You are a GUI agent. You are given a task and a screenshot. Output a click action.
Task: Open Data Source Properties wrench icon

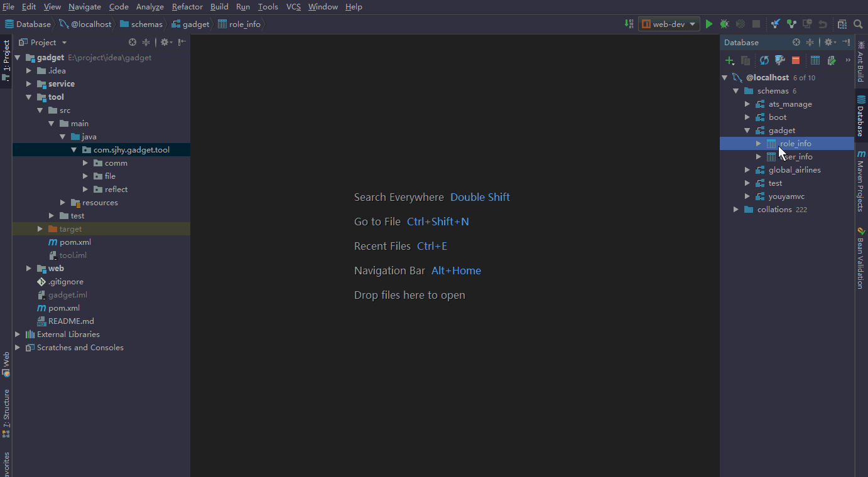[779, 60]
